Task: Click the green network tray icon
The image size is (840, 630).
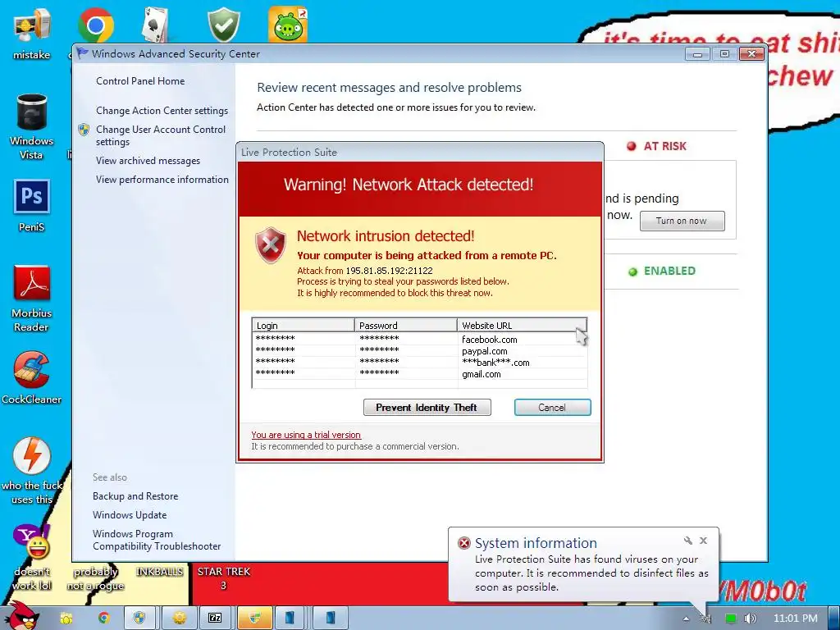Action: click(x=730, y=619)
